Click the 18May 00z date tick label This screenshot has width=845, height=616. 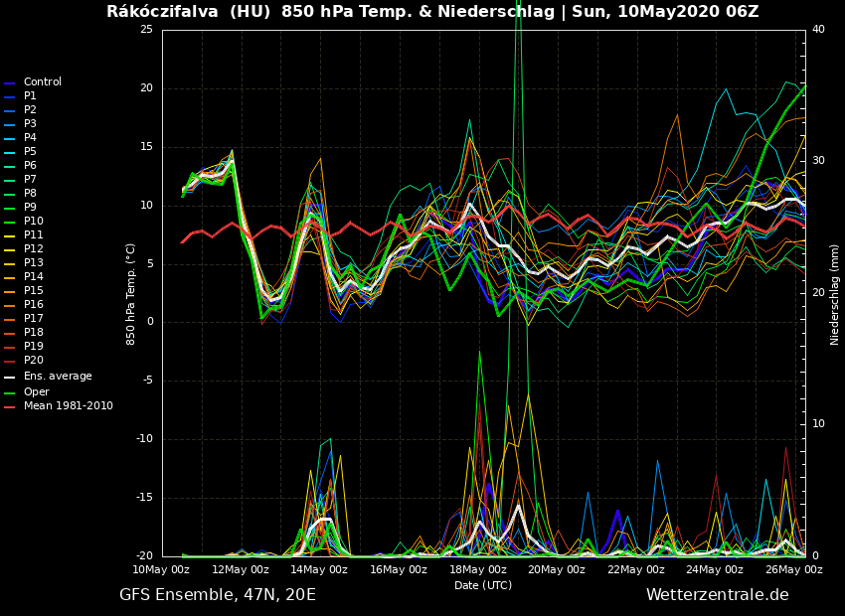[x=477, y=570]
